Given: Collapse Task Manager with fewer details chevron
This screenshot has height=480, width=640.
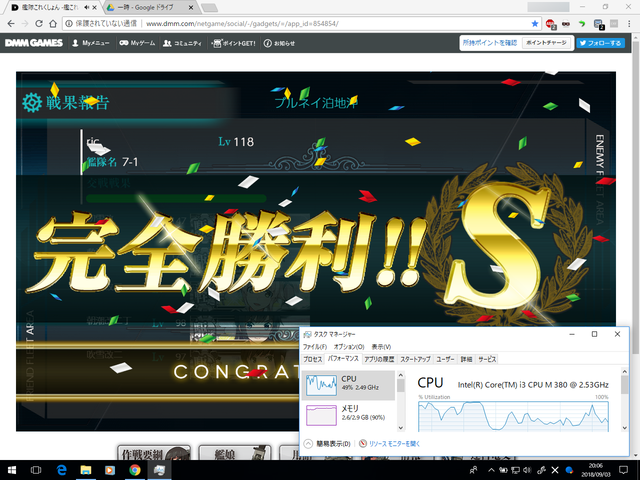Looking at the screenshot, I should pos(309,444).
